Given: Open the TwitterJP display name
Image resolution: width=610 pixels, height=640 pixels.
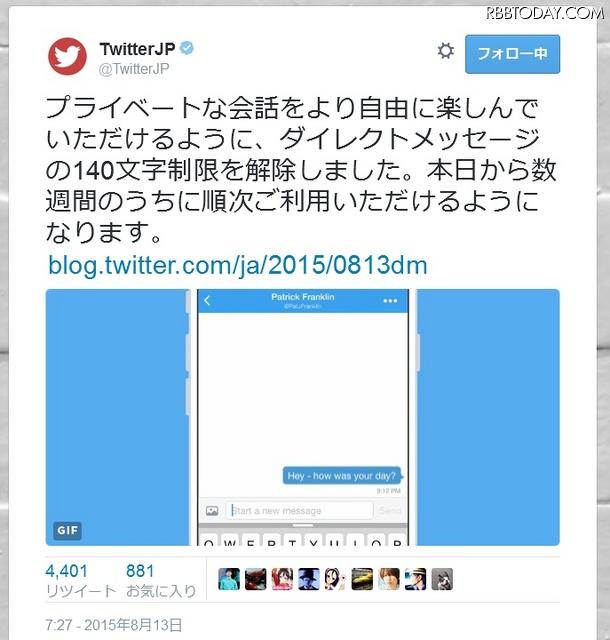Looking at the screenshot, I should pos(137,49).
